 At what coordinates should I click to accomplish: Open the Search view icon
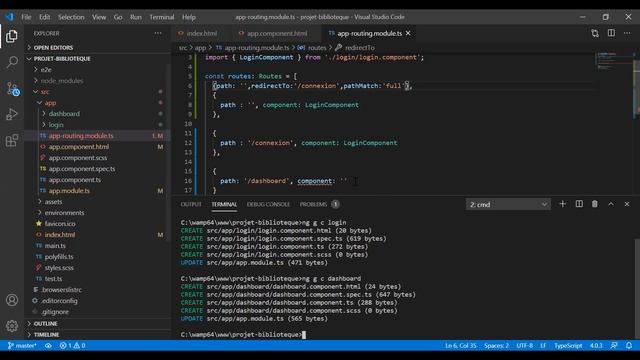coord(12,62)
